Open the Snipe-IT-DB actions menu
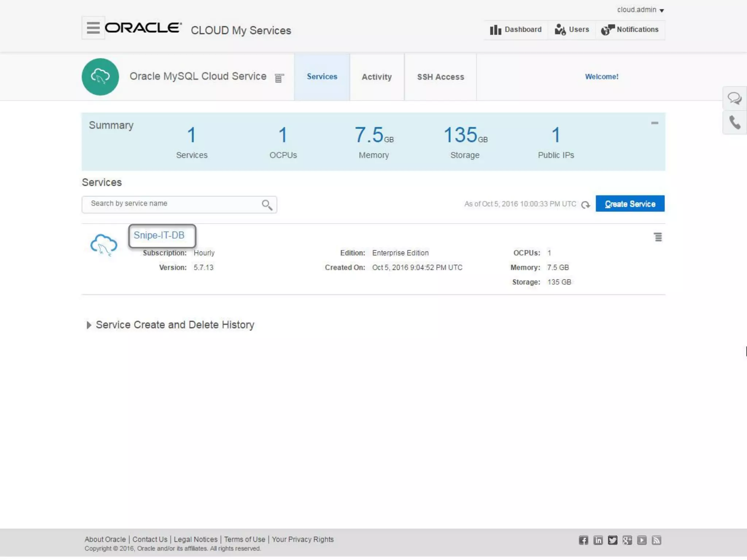Image resolution: width=747 pixels, height=560 pixels. coord(658,237)
